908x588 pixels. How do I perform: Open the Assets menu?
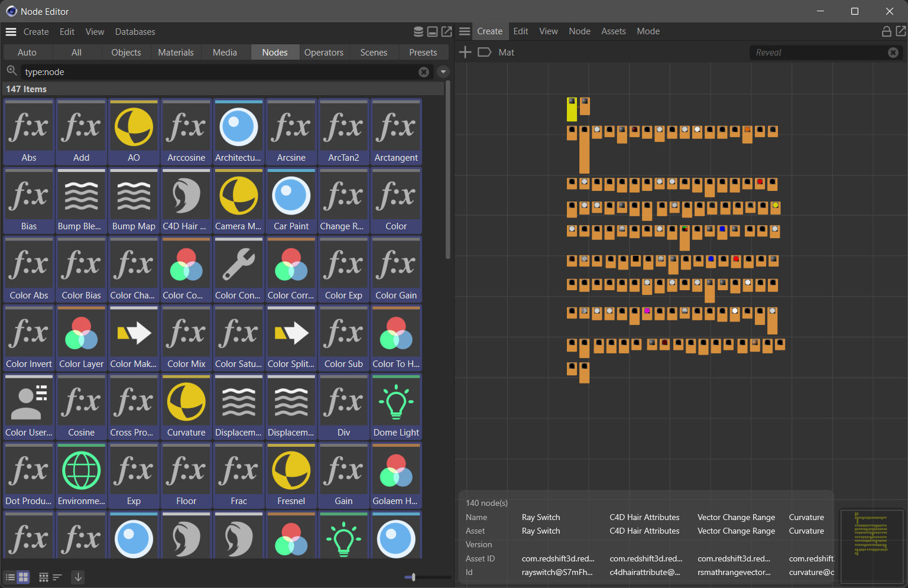point(614,31)
